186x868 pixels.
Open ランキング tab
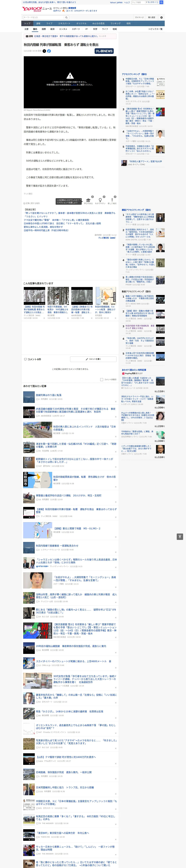[115, 24]
